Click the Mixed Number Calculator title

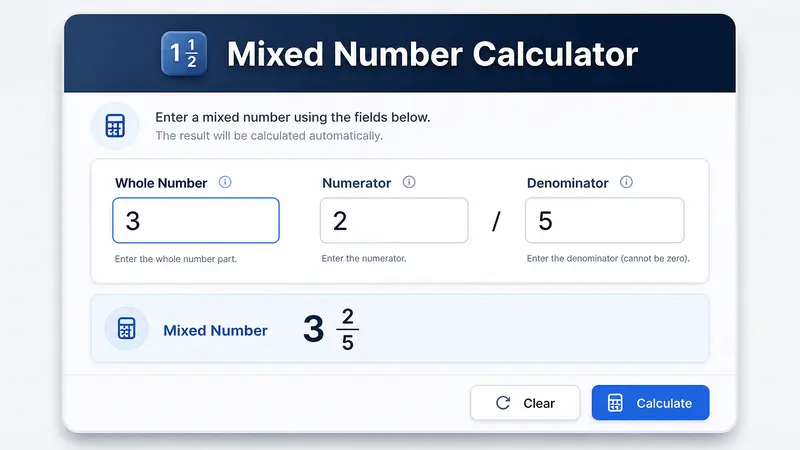click(x=432, y=54)
